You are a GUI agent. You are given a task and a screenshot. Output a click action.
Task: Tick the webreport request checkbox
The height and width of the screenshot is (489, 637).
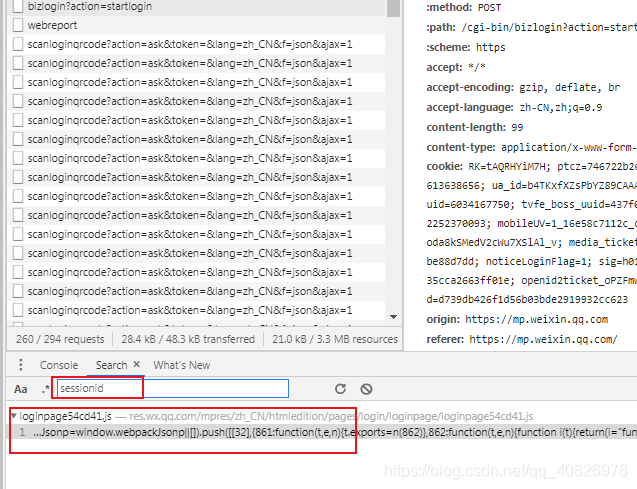coord(18,25)
